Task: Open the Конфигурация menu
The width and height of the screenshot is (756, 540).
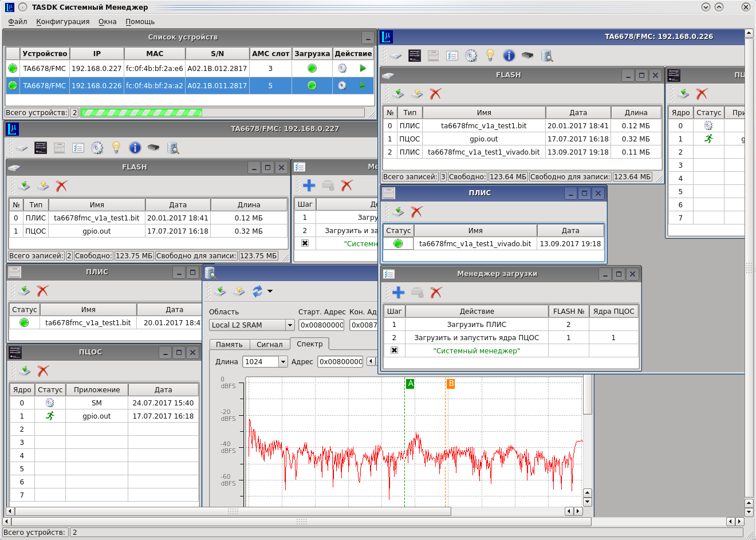Action: pos(62,22)
